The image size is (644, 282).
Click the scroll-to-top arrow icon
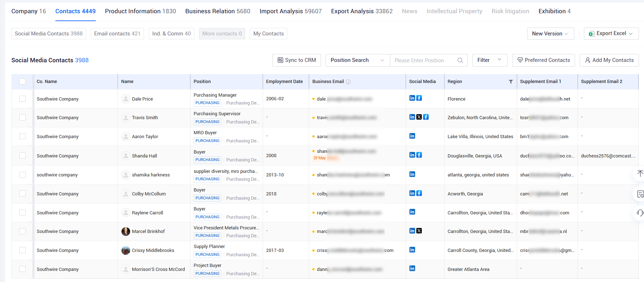click(x=640, y=174)
